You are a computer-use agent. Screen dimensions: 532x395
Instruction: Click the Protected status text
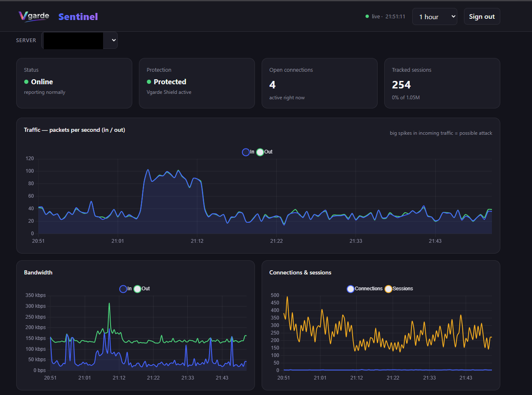170,82
